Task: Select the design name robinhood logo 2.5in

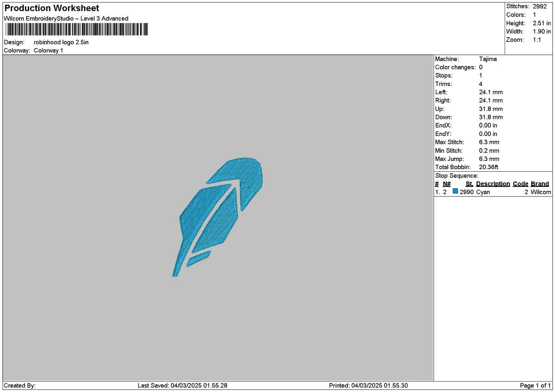Action: (61, 42)
